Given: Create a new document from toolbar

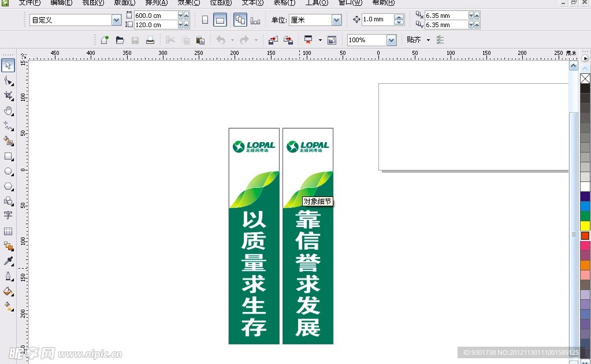Looking at the screenshot, I should tap(105, 40).
